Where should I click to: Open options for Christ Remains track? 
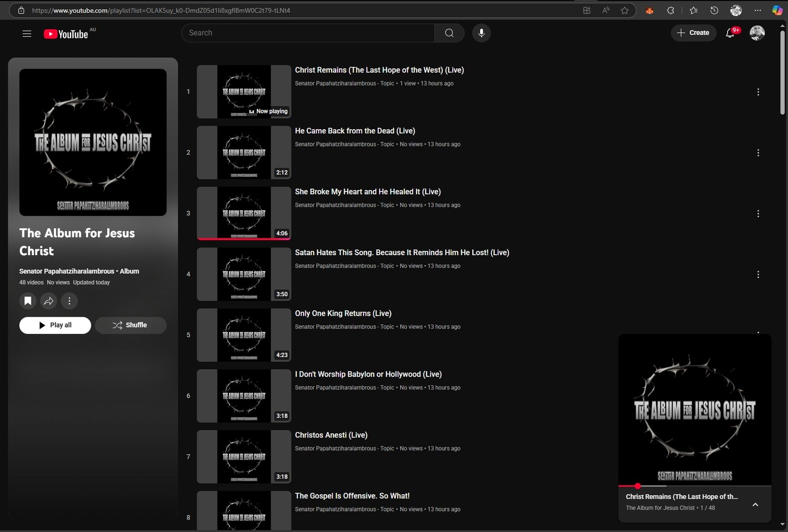click(x=758, y=92)
